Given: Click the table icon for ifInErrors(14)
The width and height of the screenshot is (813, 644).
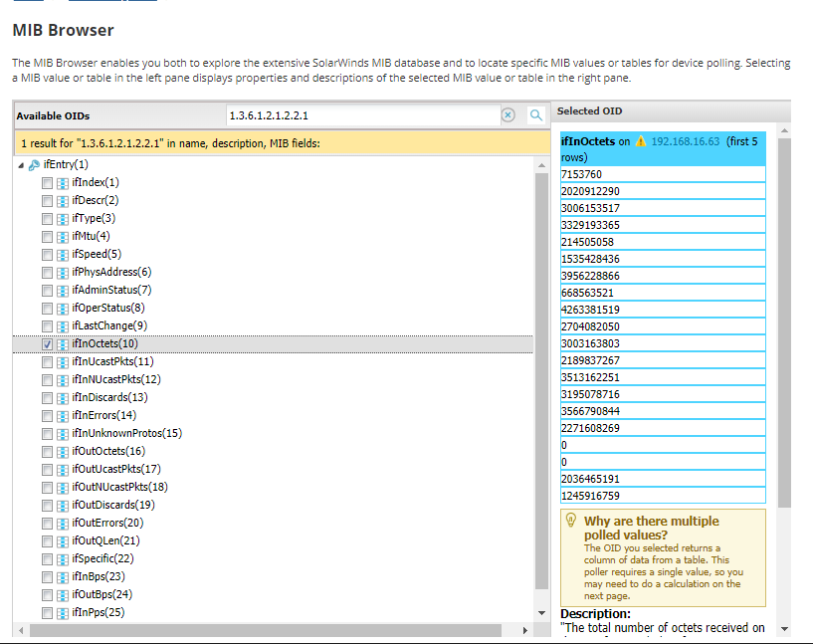Looking at the screenshot, I should tap(63, 416).
